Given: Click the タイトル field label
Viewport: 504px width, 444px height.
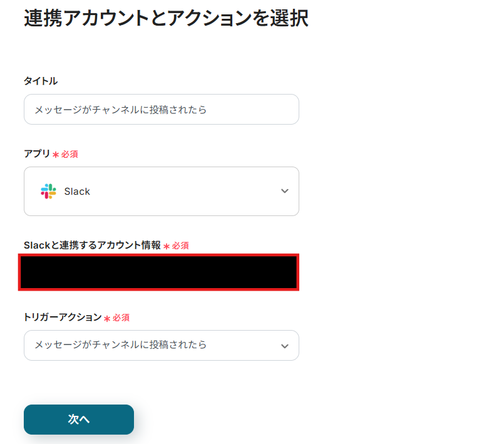Looking at the screenshot, I should tap(41, 81).
